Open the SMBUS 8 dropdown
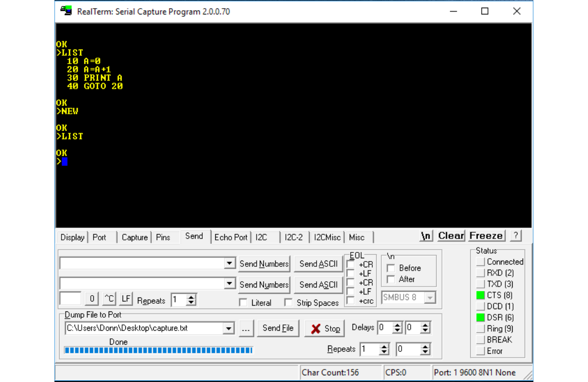 point(429,298)
